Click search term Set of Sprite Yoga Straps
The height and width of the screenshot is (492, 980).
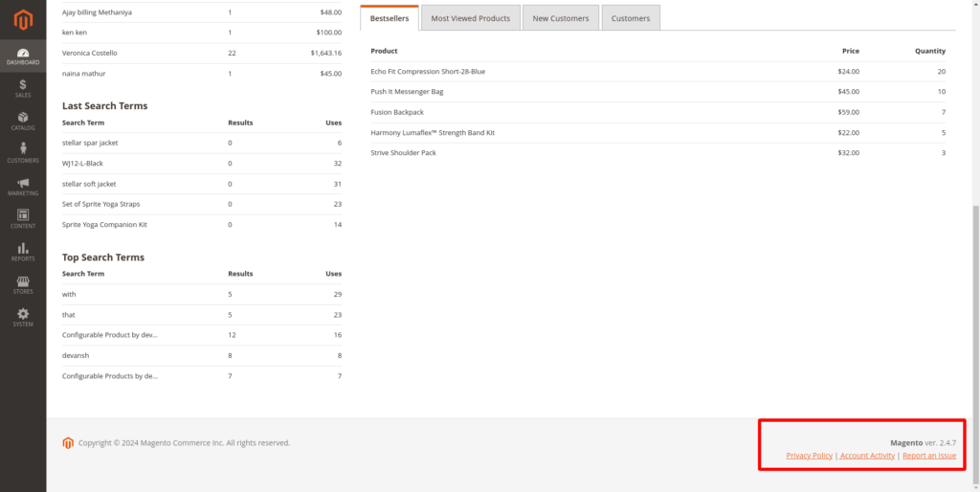(101, 204)
